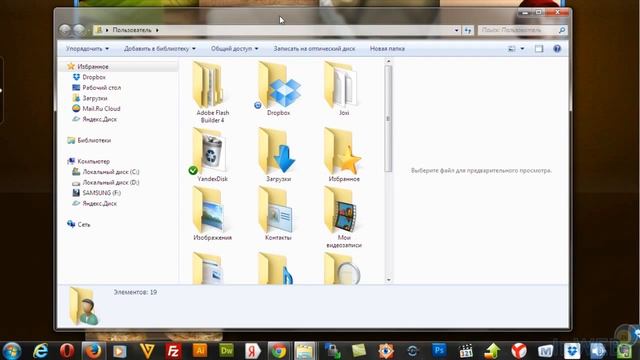
Task: Open the Dropbox folder in the file list
Action: tap(278, 88)
